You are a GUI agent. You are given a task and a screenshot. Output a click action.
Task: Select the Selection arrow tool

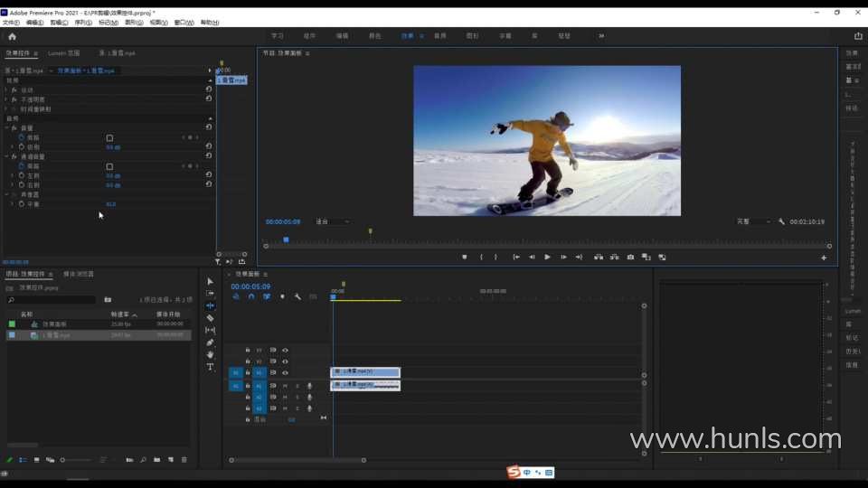211,282
